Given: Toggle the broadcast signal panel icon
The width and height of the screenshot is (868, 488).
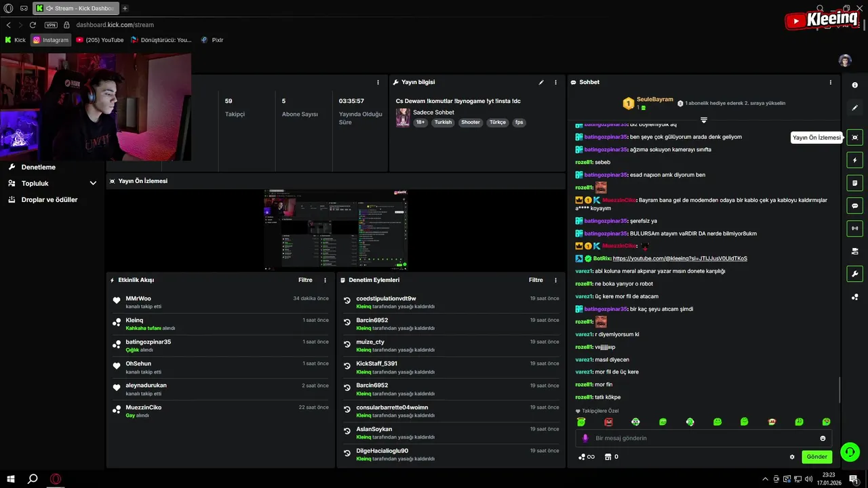Looking at the screenshot, I should point(854,228).
